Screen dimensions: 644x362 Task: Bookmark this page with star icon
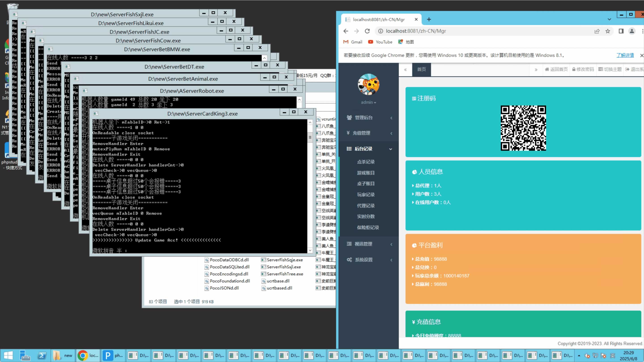point(608,31)
